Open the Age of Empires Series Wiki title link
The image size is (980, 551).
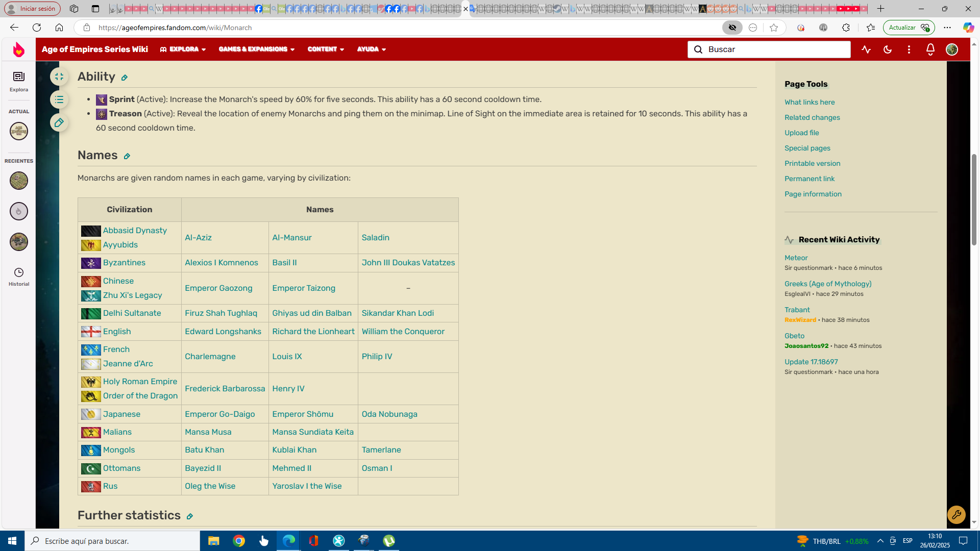tap(95, 49)
